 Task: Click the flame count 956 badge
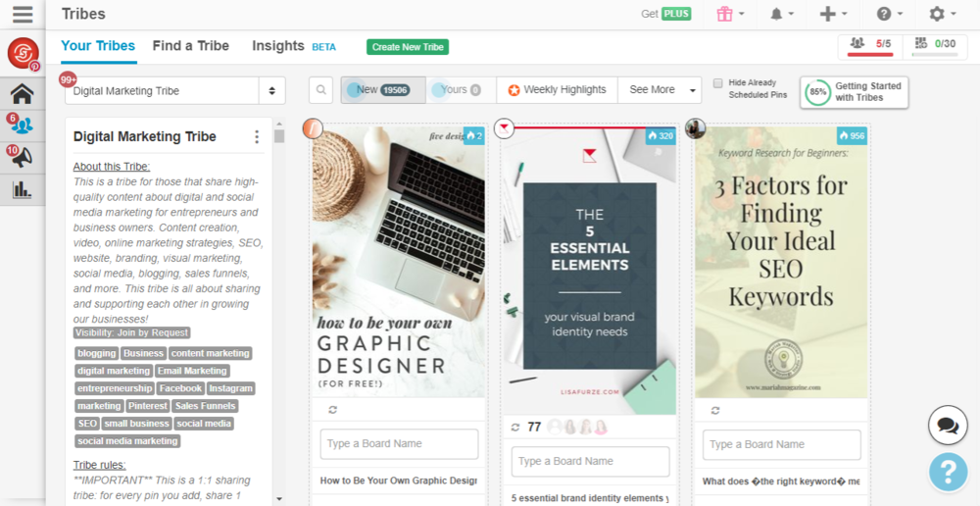[x=852, y=135]
